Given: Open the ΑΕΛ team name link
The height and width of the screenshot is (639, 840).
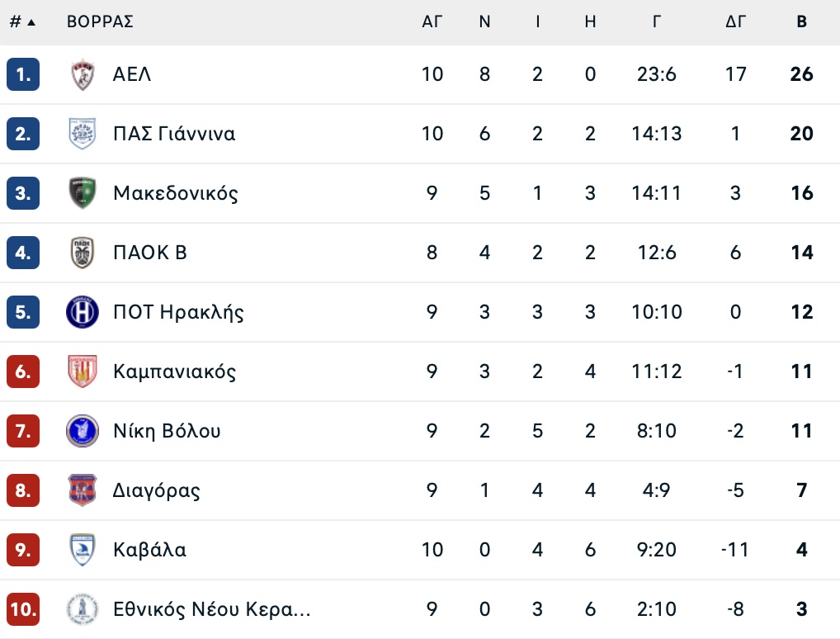Looking at the screenshot, I should click(x=132, y=74).
